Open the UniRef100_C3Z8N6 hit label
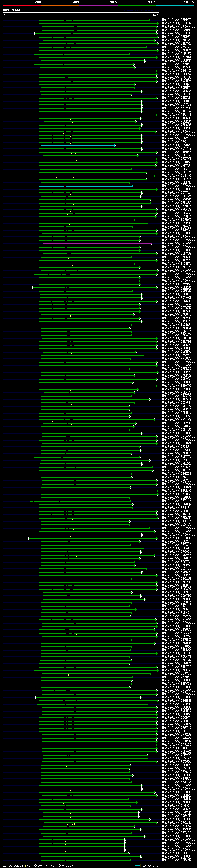 tap(177, 30)
